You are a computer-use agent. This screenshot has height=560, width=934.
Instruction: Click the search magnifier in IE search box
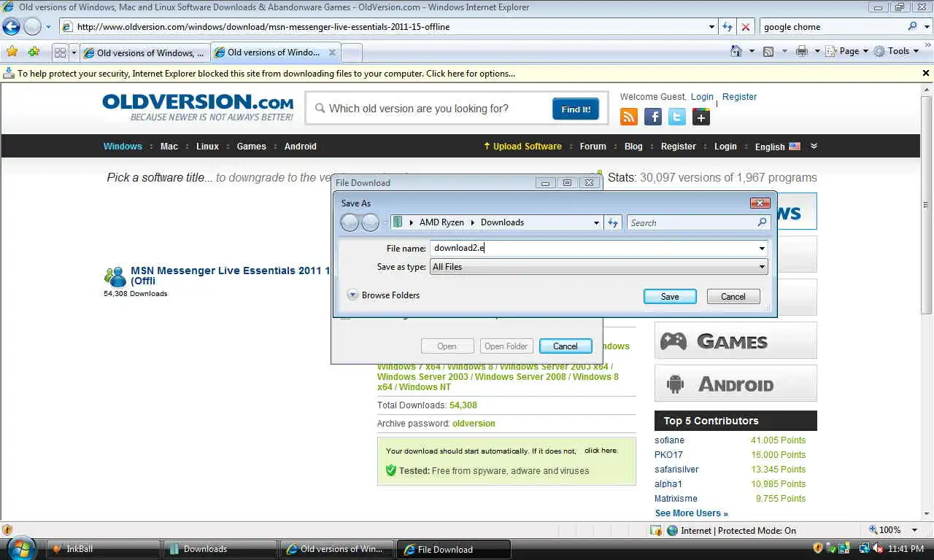[913, 26]
